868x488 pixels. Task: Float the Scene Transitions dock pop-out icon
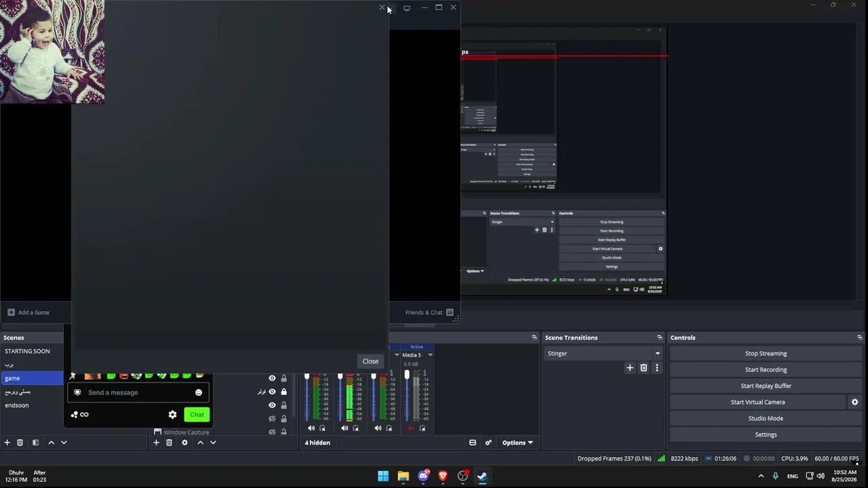coord(659,338)
